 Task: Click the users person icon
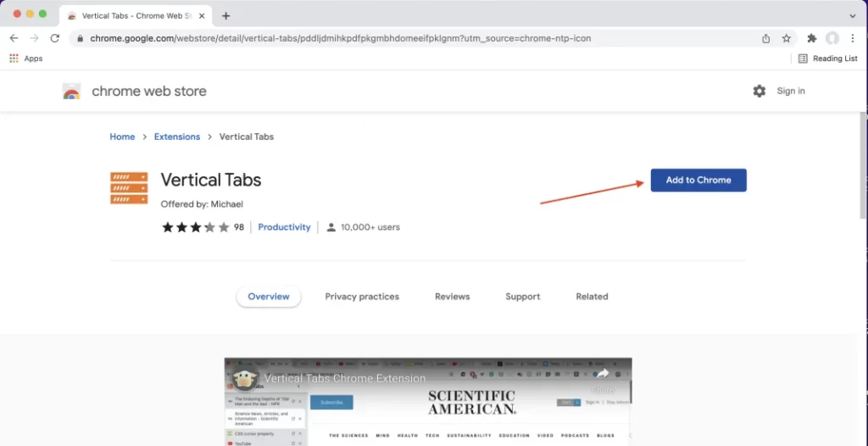tap(331, 227)
